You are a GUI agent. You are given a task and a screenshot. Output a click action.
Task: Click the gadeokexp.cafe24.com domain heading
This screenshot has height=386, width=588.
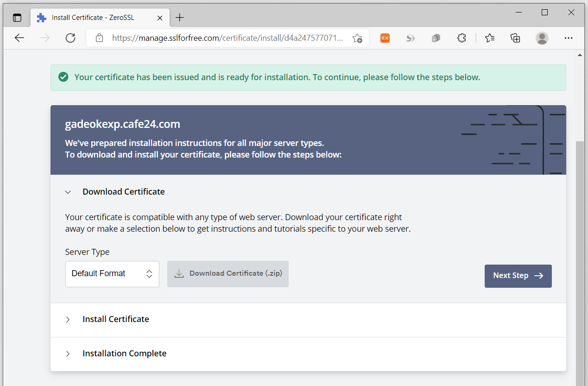pyautogui.click(x=123, y=124)
